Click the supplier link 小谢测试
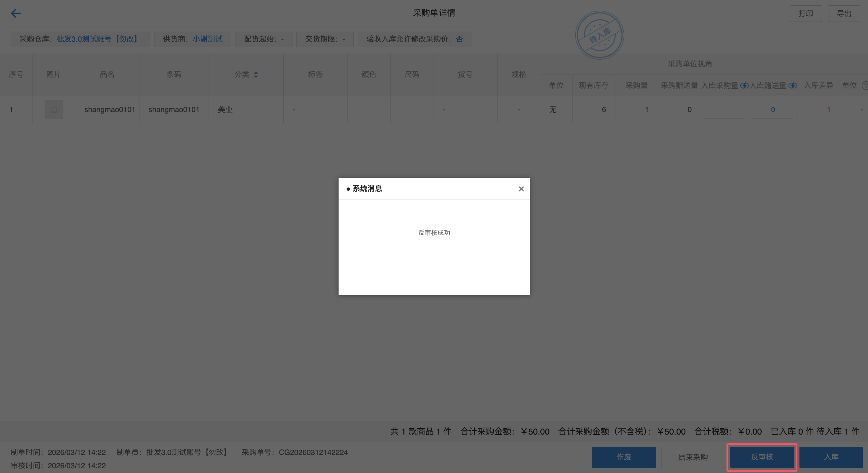This screenshot has height=473, width=868. (208, 39)
